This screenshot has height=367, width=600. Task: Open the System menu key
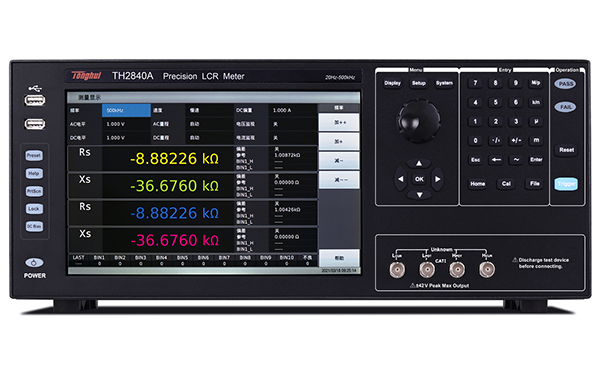pyautogui.click(x=444, y=83)
